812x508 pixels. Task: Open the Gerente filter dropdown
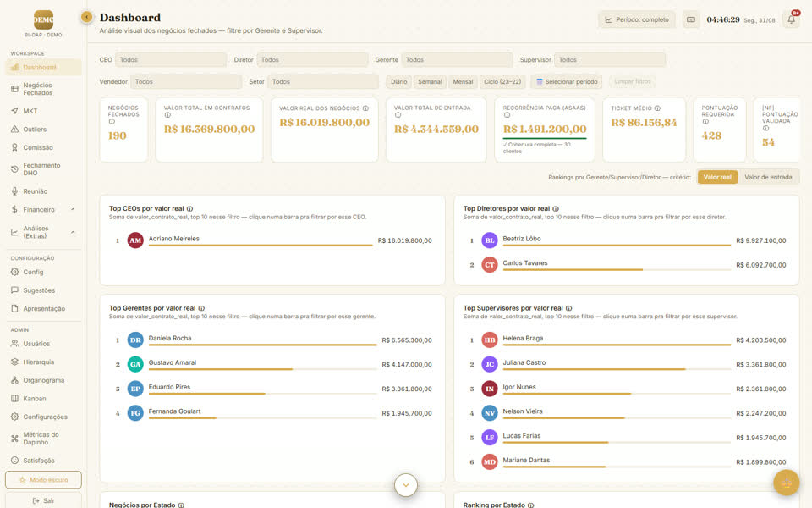[x=458, y=60]
